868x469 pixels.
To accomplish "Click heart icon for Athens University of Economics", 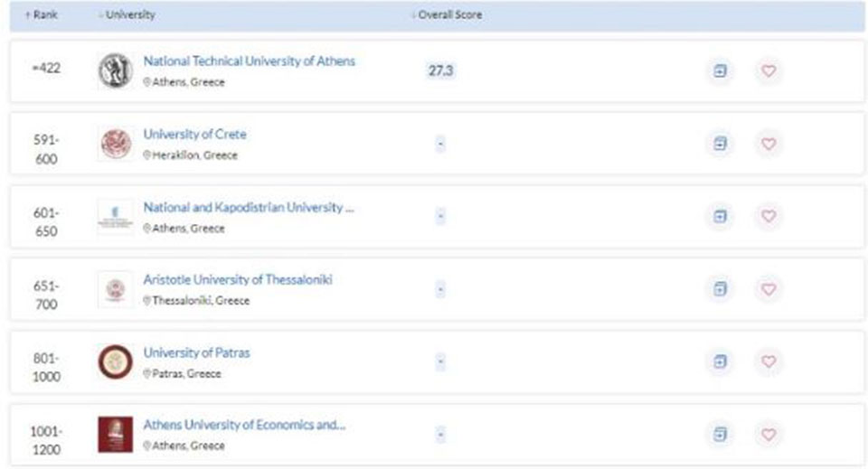I will 769,434.
